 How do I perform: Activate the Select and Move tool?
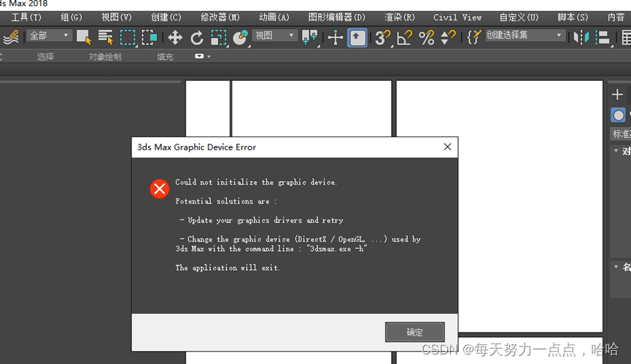coord(174,38)
